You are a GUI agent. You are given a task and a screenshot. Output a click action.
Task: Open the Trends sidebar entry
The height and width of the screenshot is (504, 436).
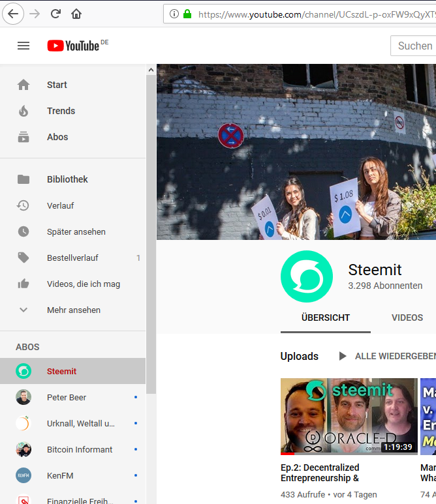coord(72,111)
